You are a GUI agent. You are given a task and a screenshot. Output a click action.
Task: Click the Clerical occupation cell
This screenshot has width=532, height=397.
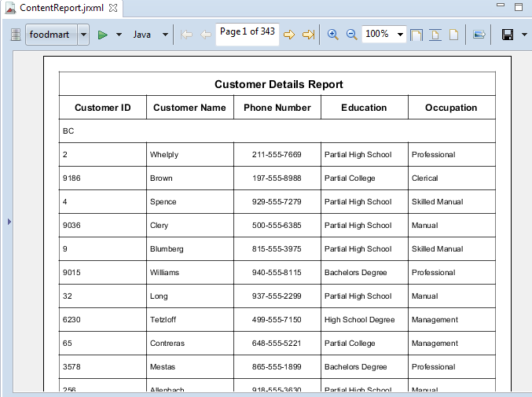[x=425, y=178]
